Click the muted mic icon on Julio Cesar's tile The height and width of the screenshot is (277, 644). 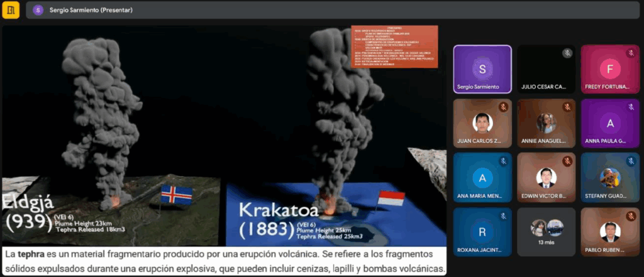pyautogui.click(x=567, y=53)
